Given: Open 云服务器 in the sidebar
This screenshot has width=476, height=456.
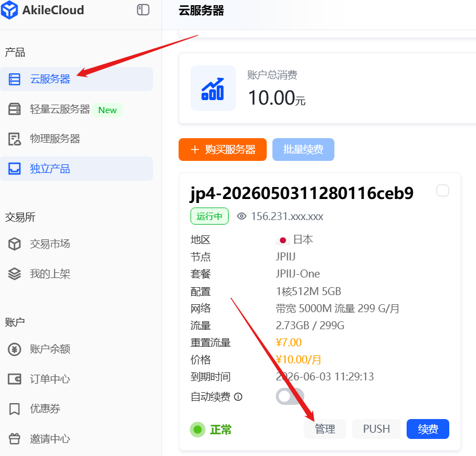Looking at the screenshot, I should point(76,79).
